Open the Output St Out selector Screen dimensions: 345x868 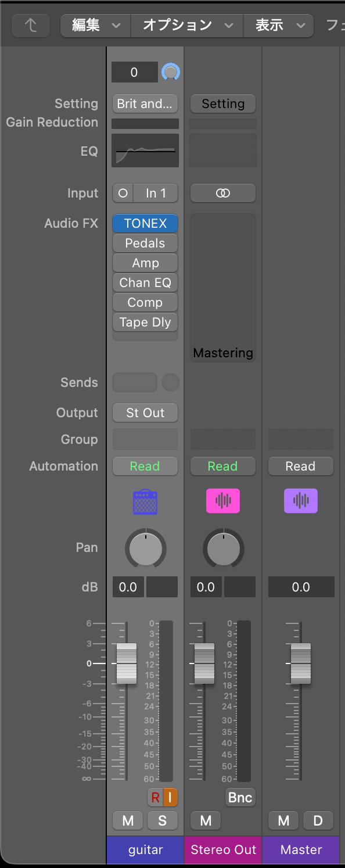coord(145,413)
